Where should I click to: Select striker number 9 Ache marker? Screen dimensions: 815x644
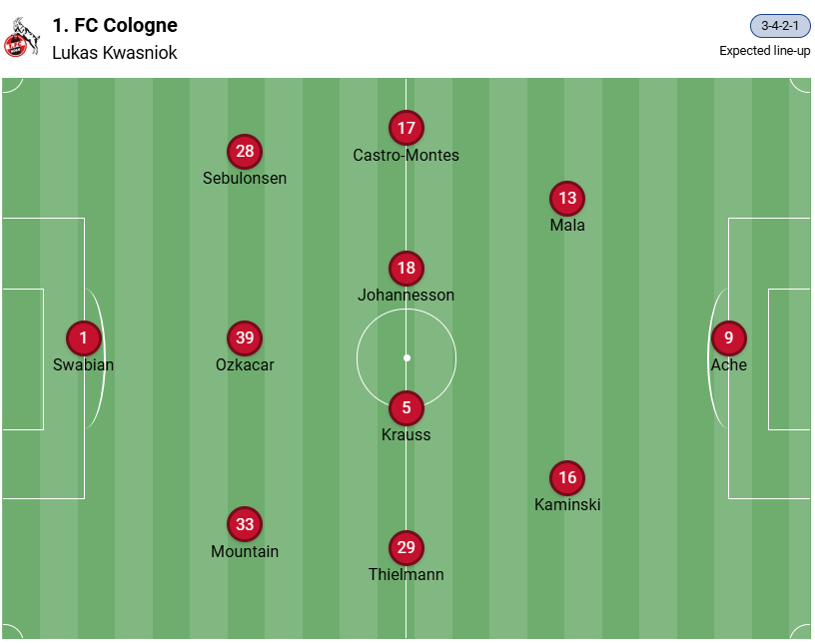click(729, 338)
